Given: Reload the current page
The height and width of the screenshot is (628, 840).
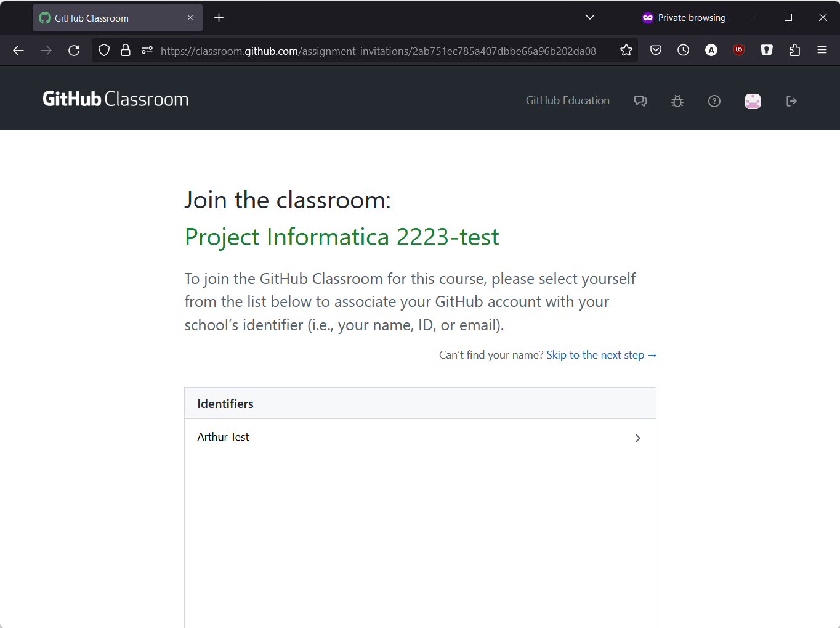Looking at the screenshot, I should point(74,51).
